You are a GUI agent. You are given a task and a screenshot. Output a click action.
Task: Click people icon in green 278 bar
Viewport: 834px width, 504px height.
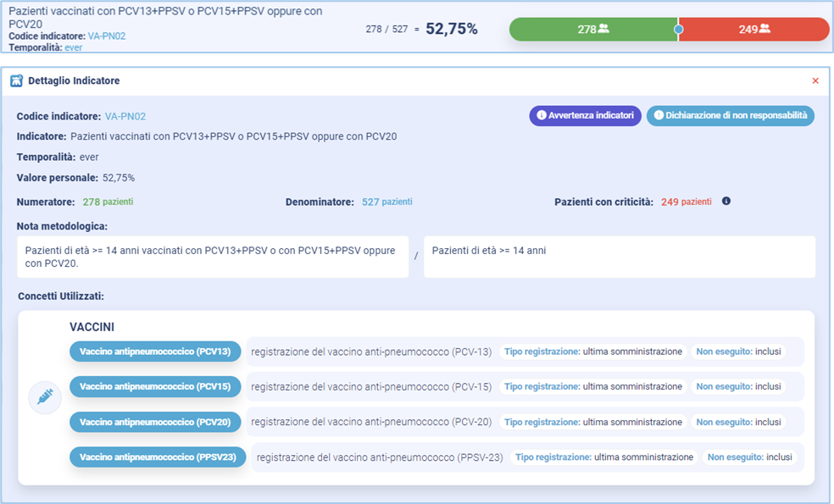click(603, 29)
